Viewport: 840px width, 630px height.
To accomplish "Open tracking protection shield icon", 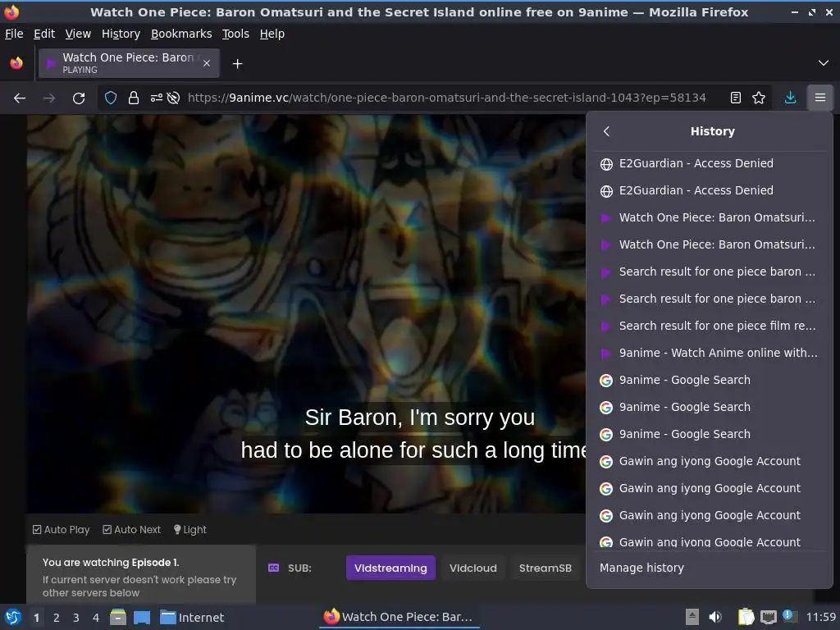I will coord(111,98).
